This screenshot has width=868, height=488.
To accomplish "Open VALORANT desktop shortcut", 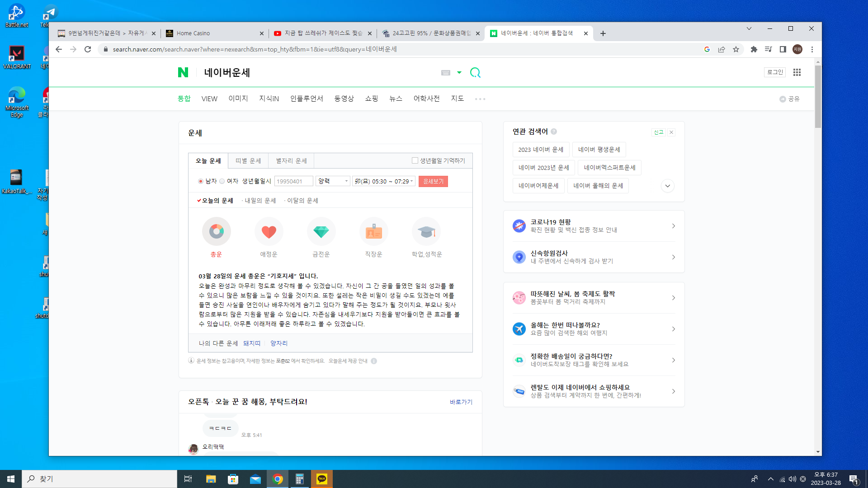I will pos(17,57).
